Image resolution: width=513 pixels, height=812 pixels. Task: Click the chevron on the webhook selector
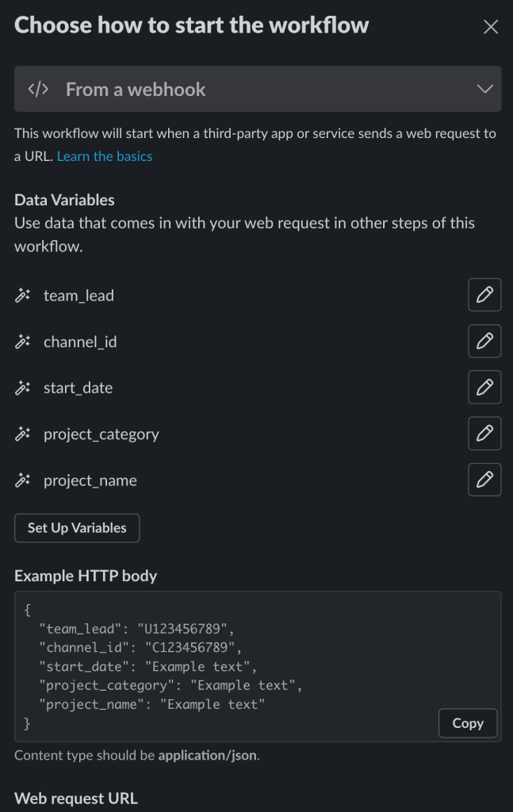[x=484, y=89]
